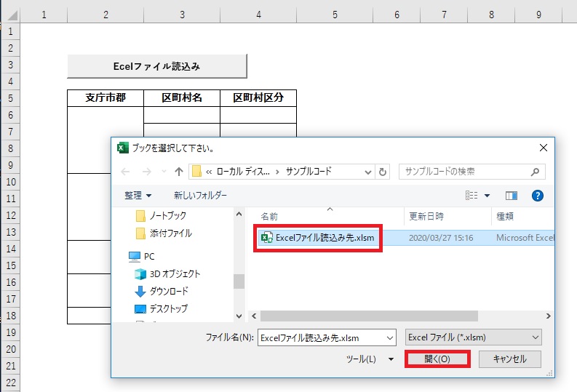This screenshot has height=392, width=577.
Task: Expand the address bar history dropdown
Action: pyautogui.click(x=367, y=172)
